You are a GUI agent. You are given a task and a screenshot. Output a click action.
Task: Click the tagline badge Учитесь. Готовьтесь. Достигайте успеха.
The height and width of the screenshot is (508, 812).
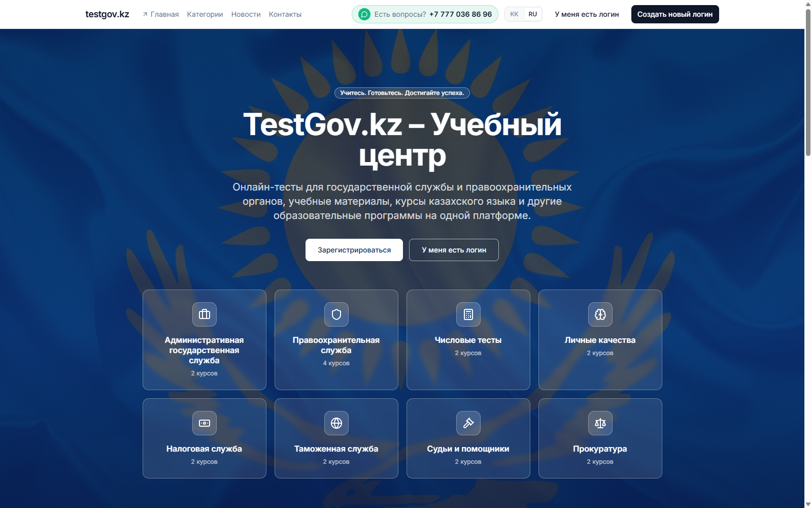tap(402, 93)
